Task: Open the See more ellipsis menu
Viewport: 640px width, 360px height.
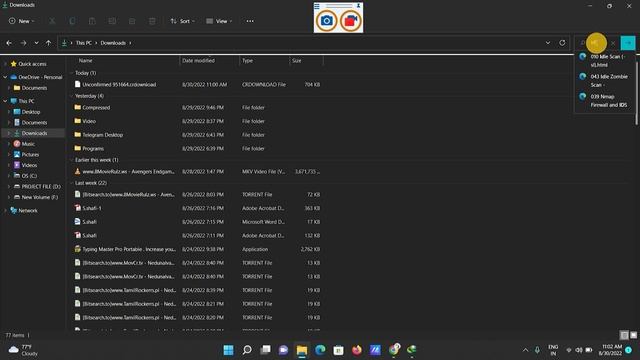Action: coord(250,21)
